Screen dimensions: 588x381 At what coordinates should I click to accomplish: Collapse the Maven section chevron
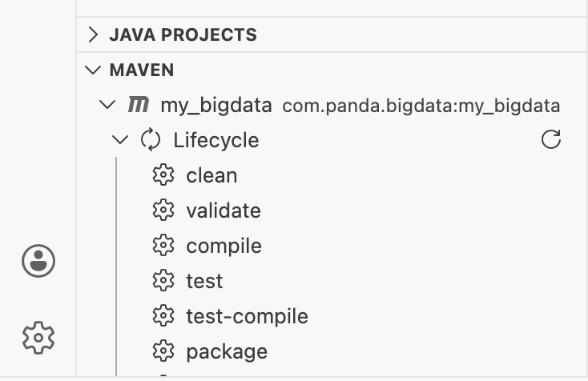95,70
